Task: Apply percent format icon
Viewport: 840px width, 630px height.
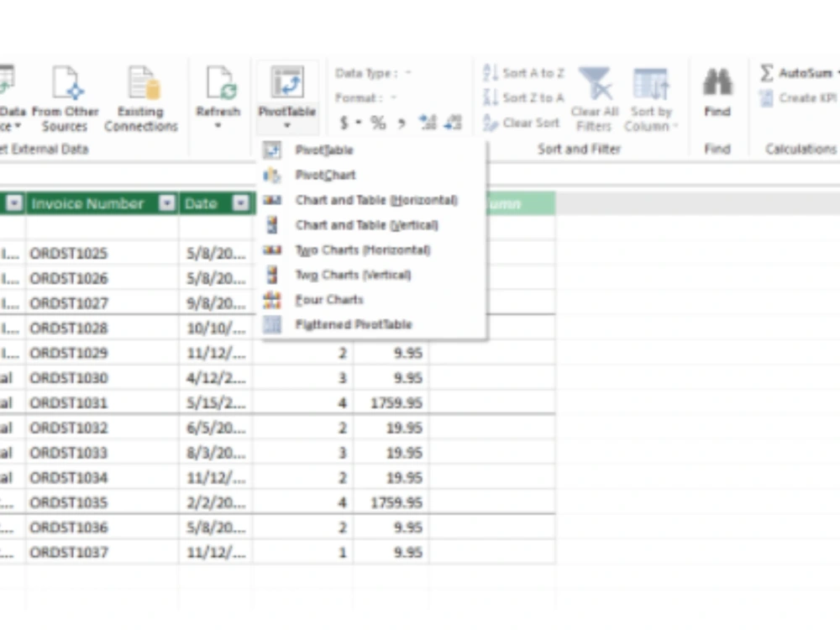Action: (378, 123)
